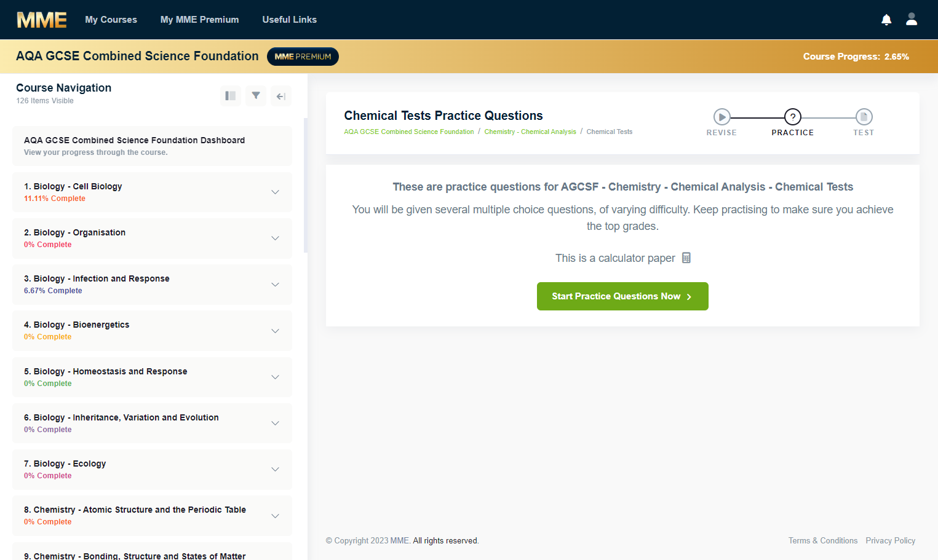Open My MME Premium menu
938x560 pixels.
199,20
